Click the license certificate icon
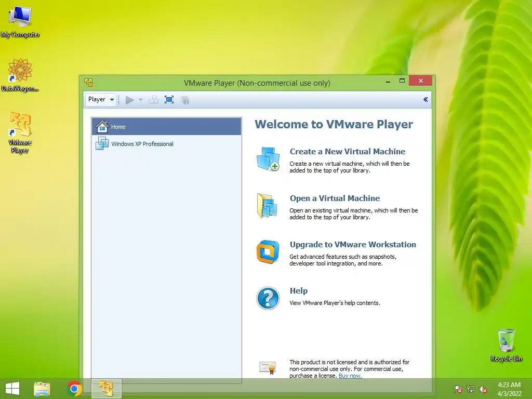Viewport: 532px width, 399px height. (268, 367)
